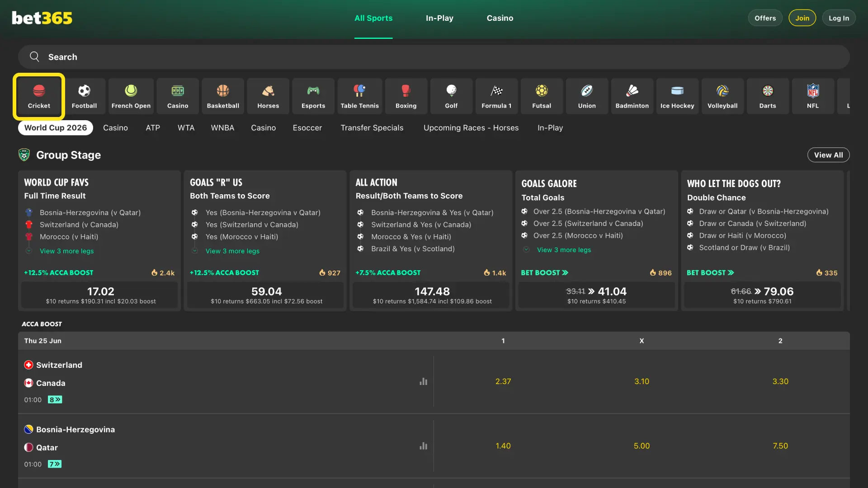Open the Casino icon in sports row
This screenshot has height=488, width=868.
coord(178,96)
